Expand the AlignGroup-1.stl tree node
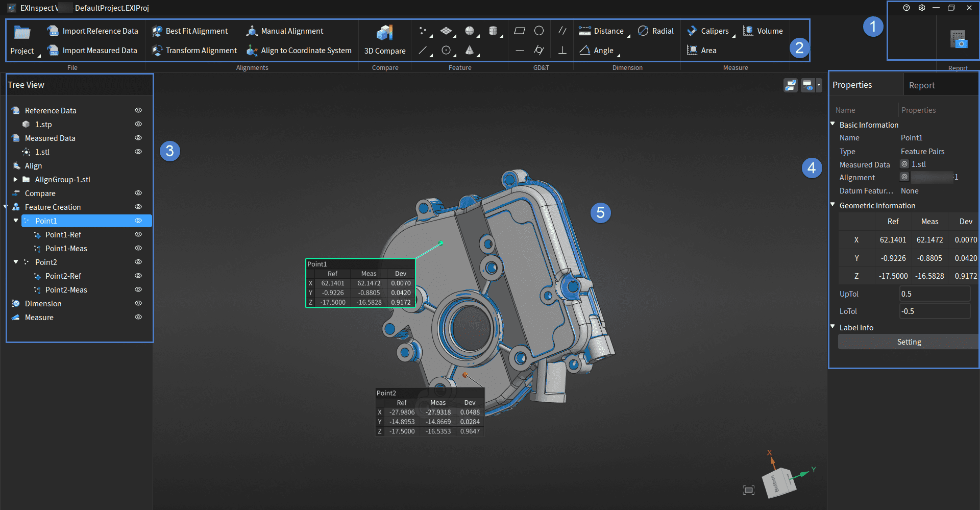This screenshot has height=510, width=980. (15, 180)
